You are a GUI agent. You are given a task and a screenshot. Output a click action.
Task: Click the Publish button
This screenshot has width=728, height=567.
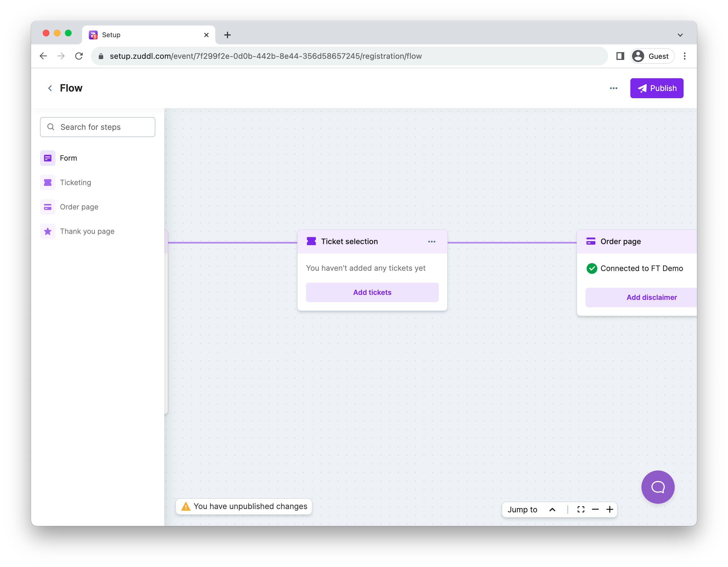[x=656, y=88]
